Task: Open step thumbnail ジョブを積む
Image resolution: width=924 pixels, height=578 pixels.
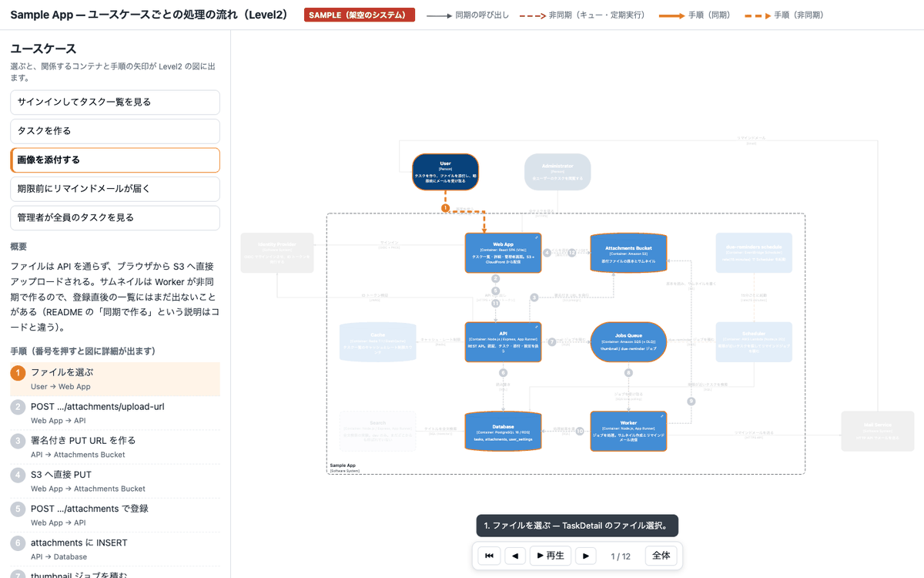Action: pyautogui.click(x=115, y=574)
